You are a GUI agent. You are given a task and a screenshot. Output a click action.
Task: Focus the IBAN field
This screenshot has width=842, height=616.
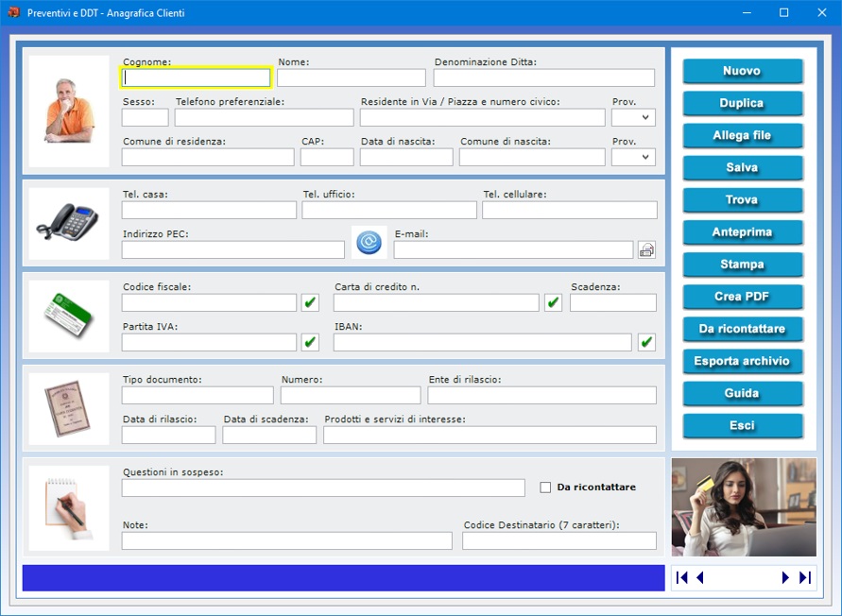pyautogui.click(x=482, y=342)
